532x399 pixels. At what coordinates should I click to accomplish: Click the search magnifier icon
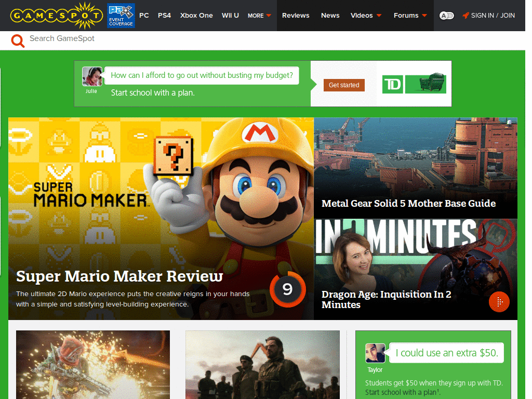[x=17, y=40]
